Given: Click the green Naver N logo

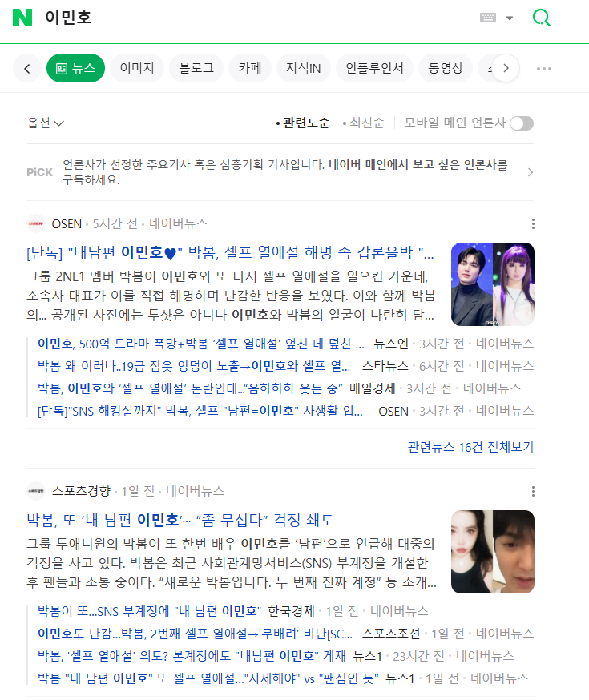Looking at the screenshot, I should point(22,18).
